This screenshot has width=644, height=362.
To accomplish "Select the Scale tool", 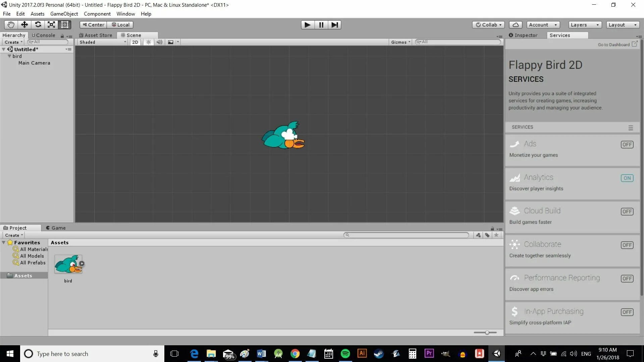I will click(x=51, y=25).
